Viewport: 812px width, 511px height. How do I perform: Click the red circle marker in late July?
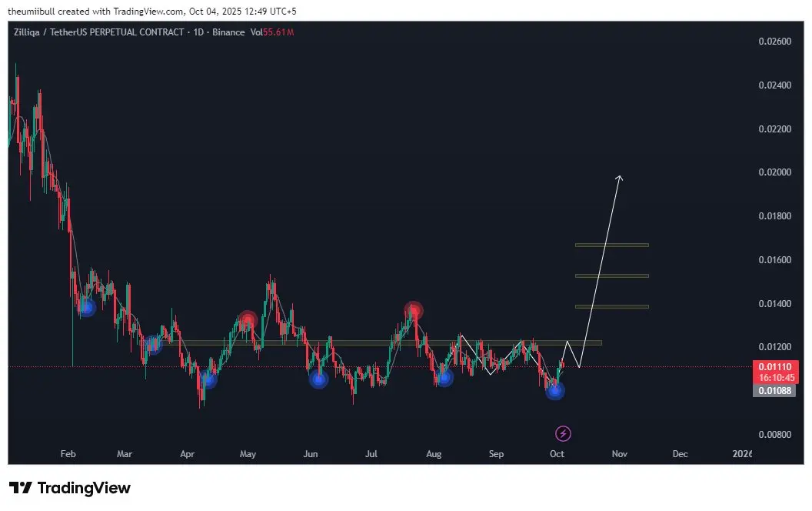click(x=413, y=311)
